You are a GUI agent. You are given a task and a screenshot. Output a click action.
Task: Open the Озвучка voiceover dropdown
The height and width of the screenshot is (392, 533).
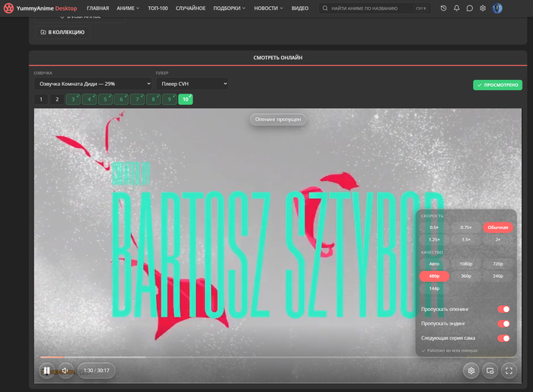[x=93, y=84]
